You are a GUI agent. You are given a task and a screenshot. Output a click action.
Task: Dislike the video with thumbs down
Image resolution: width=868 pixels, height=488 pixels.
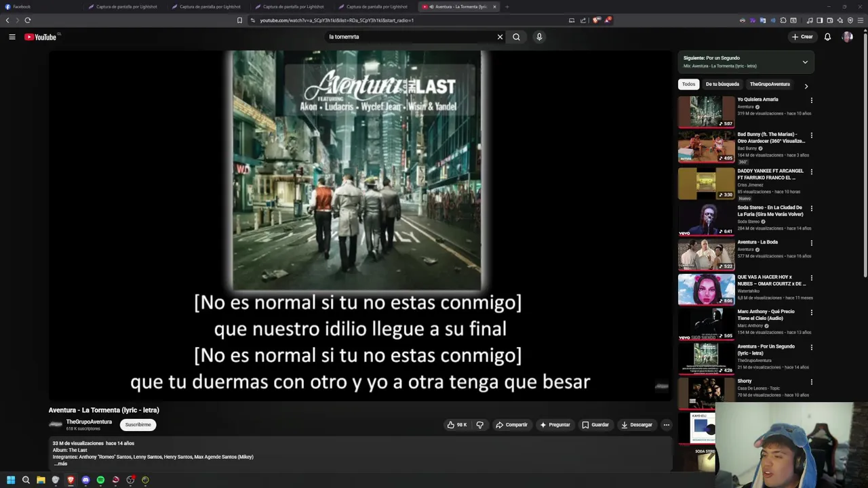[480, 425]
